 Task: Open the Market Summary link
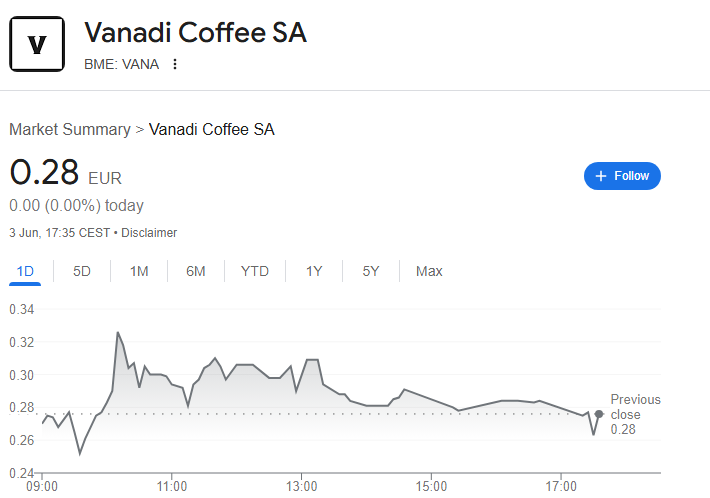click(70, 129)
